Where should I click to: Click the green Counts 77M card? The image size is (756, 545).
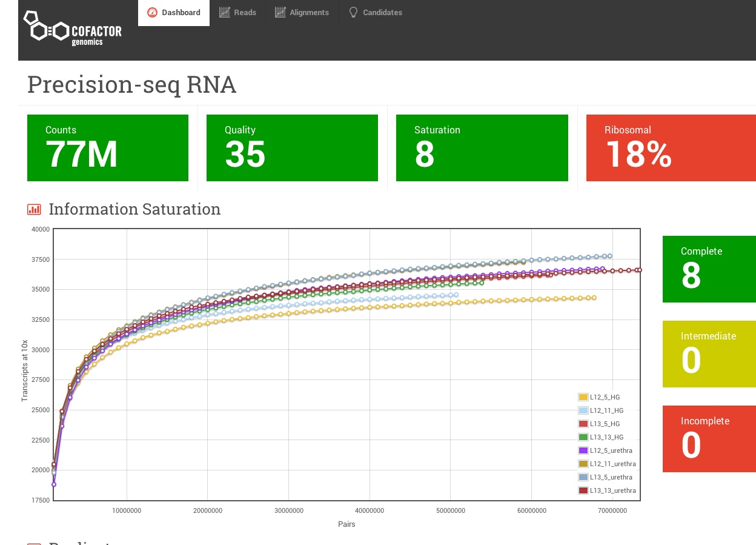click(x=107, y=147)
